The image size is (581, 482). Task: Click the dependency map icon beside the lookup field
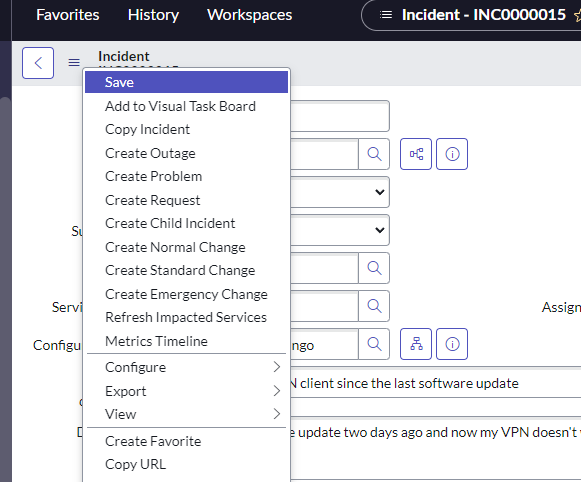pyautogui.click(x=416, y=154)
